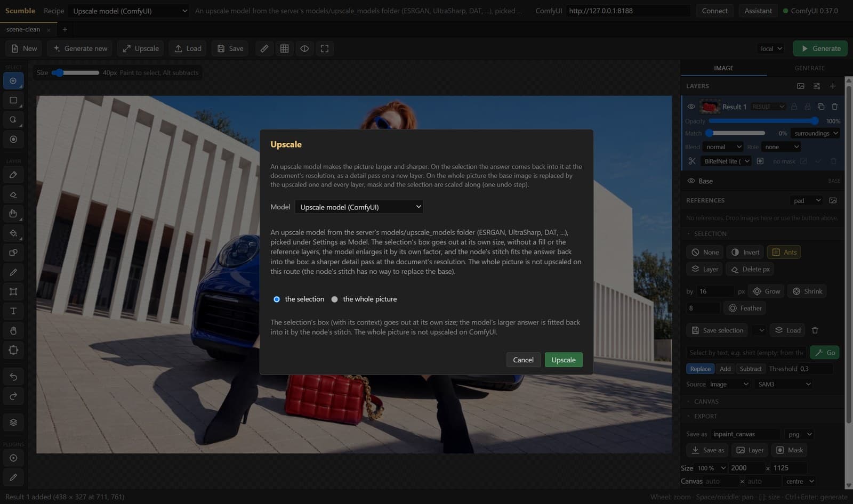853x504 pixels.
Task: Click the canvas crop tool in left toolbar
Action: pos(13,350)
